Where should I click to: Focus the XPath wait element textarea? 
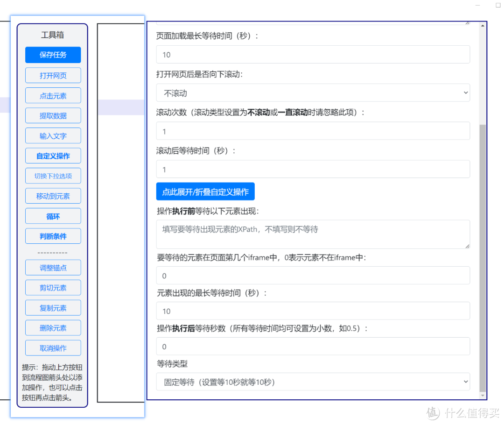313,234
